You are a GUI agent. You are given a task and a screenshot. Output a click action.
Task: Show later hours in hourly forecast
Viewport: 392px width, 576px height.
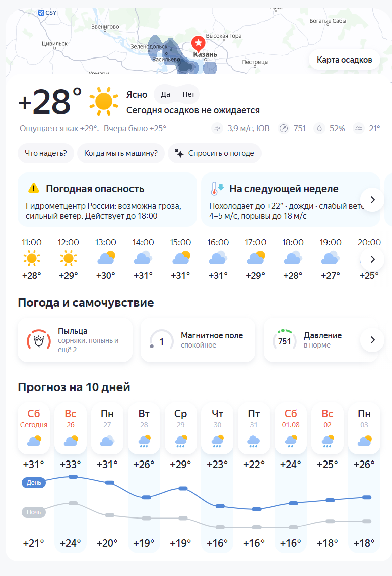point(372,259)
